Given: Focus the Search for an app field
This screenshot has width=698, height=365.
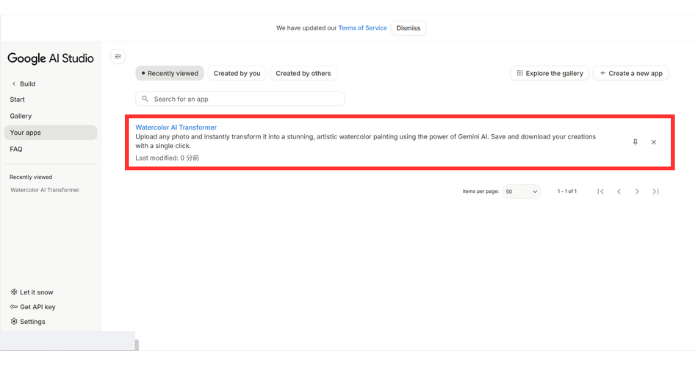Looking at the screenshot, I should [x=240, y=99].
